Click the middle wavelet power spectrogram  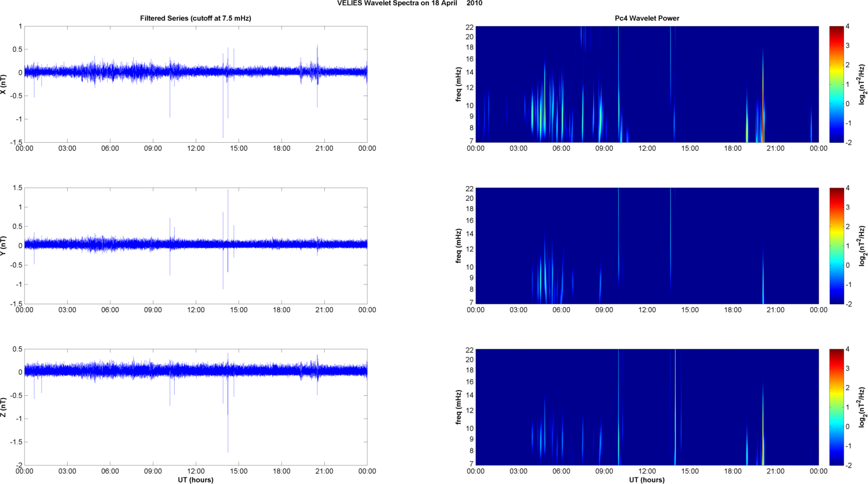point(647,246)
